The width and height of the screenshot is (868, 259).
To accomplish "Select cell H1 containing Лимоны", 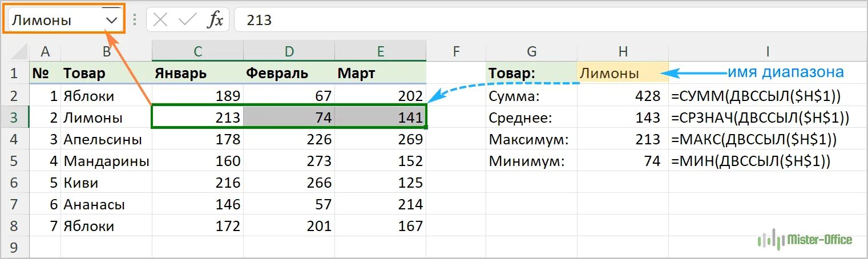I will (x=623, y=73).
